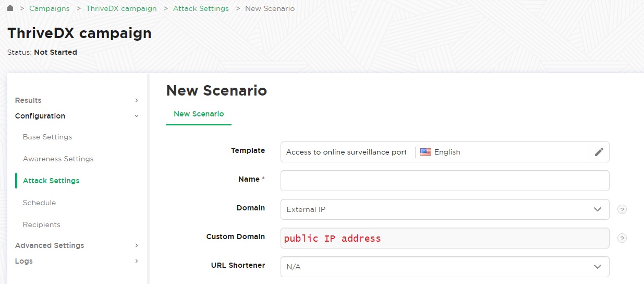The width and height of the screenshot is (644, 284).
Task: Click the New Scenario breadcrumb text
Action: pos(270,8)
